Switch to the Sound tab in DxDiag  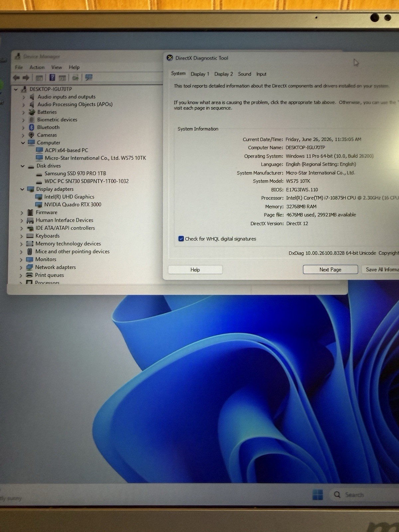[244, 74]
